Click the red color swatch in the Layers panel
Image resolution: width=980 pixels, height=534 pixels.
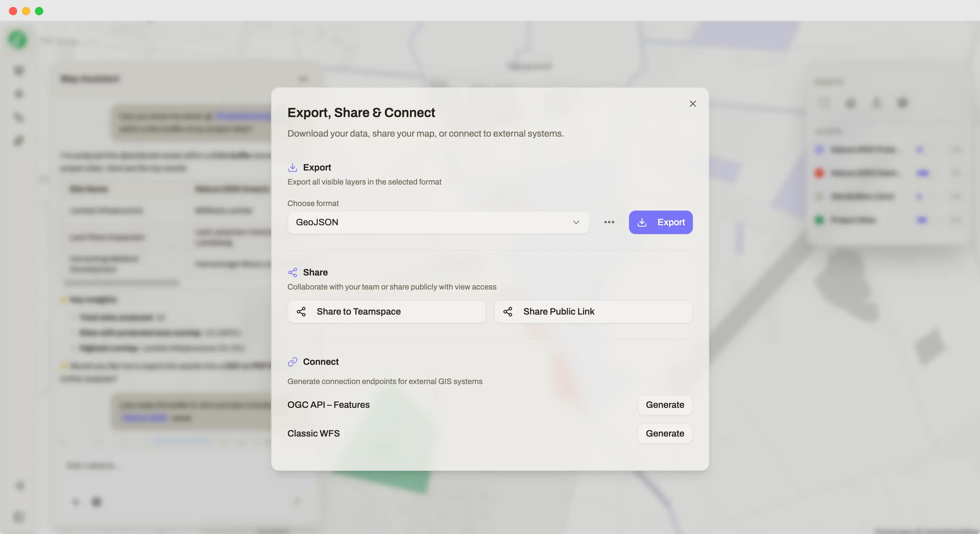pyautogui.click(x=819, y=173)
